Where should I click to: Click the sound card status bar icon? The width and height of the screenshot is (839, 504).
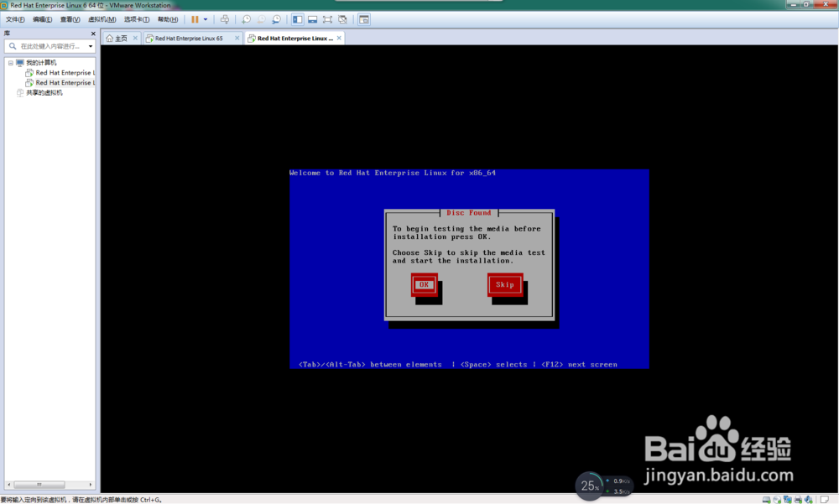click(809, 500)
